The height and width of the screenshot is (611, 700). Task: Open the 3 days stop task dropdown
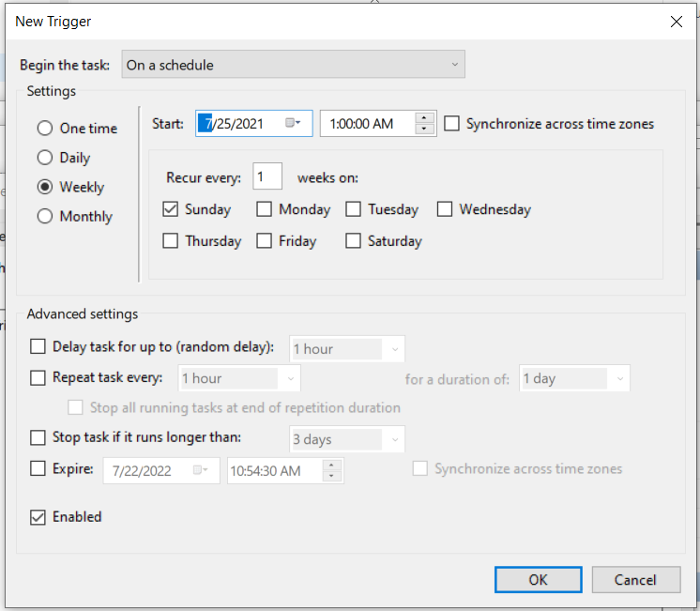(347, 439)
